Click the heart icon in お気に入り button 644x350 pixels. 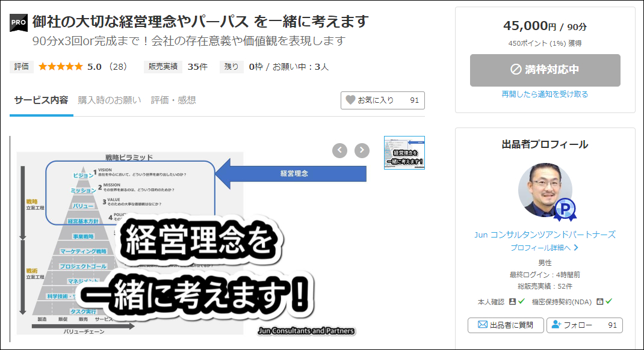[x=350, y=100]
